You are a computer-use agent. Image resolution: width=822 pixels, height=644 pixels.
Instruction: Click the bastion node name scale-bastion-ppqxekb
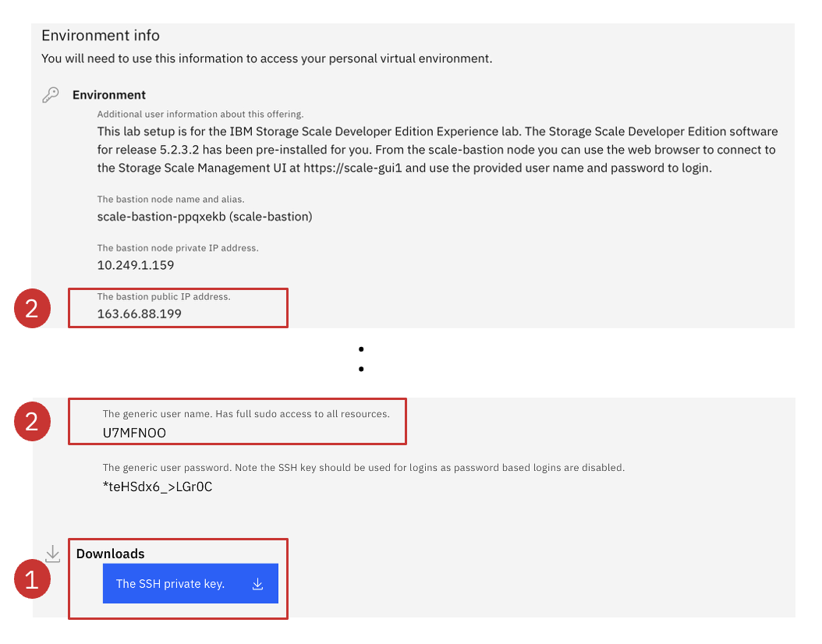click(x=160, y=217)
